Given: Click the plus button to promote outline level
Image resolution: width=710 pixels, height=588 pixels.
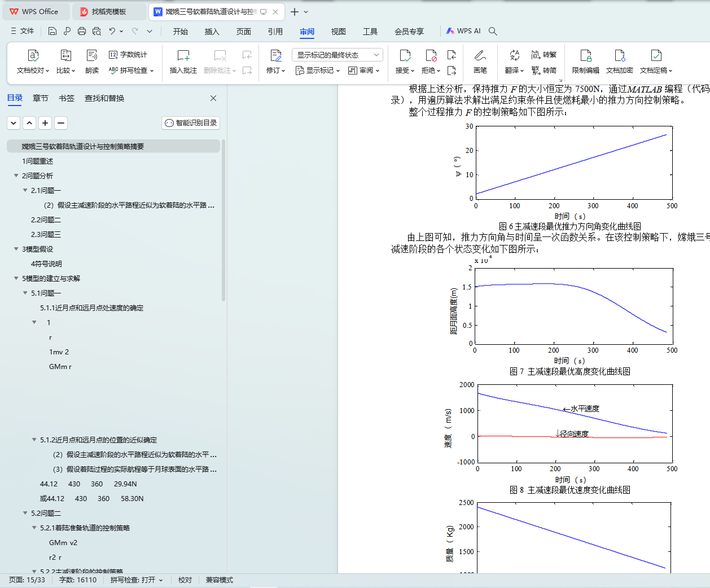Looking at the screenshot, I should pyautogui.click(x=45, y=123).
